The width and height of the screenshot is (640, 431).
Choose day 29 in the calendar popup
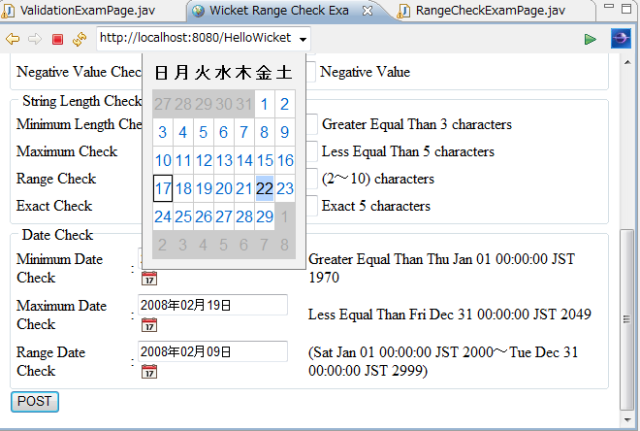265,217
